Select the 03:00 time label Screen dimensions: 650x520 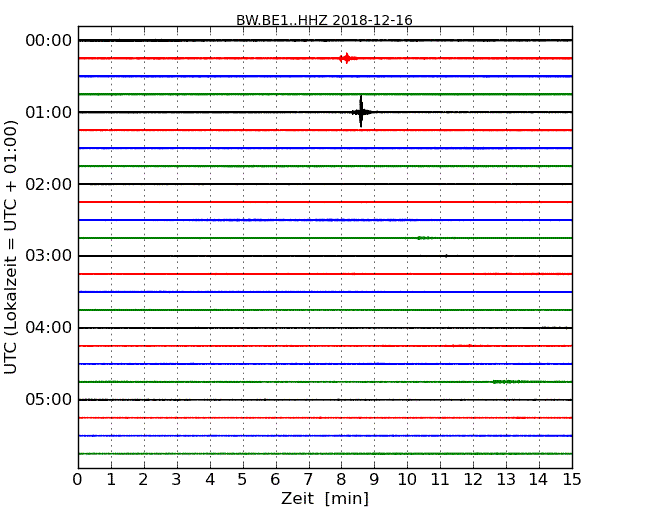pos(49,256)
